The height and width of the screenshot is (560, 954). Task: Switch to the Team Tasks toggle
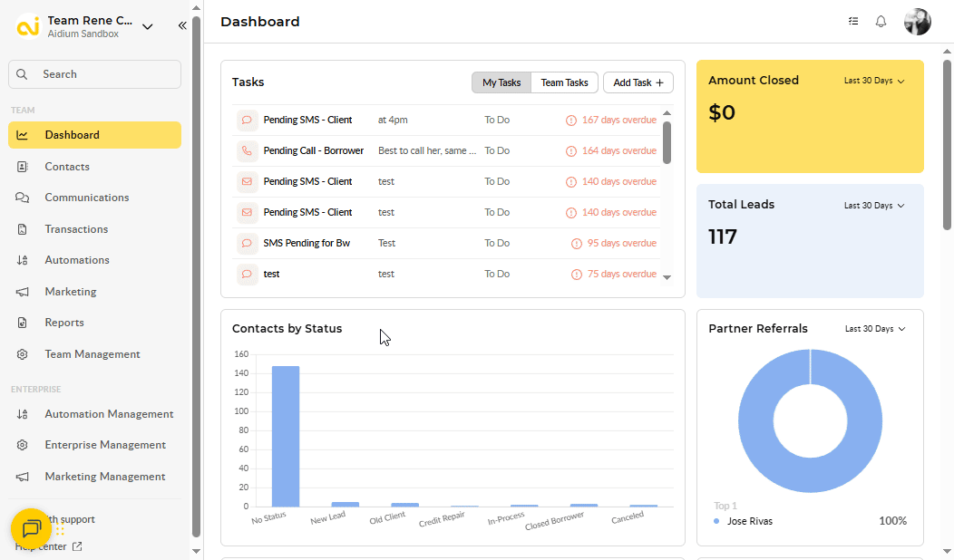point(564,82)
